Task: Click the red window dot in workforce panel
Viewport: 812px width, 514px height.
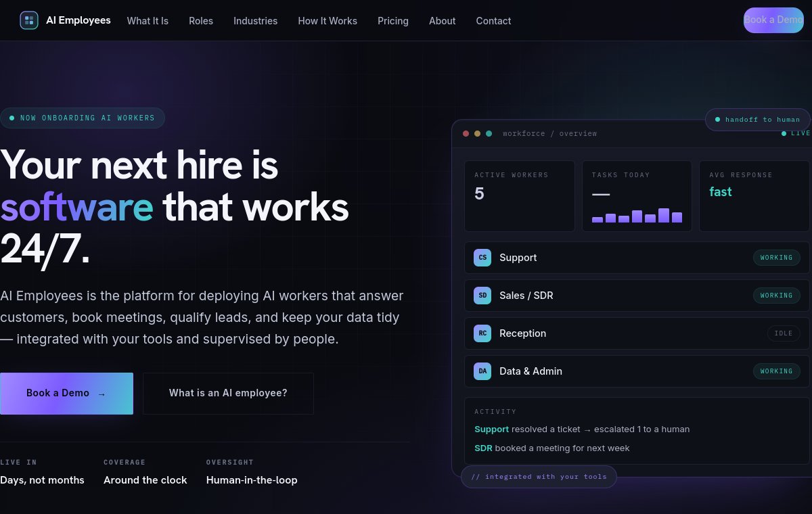Action: [x=466, y=134]
